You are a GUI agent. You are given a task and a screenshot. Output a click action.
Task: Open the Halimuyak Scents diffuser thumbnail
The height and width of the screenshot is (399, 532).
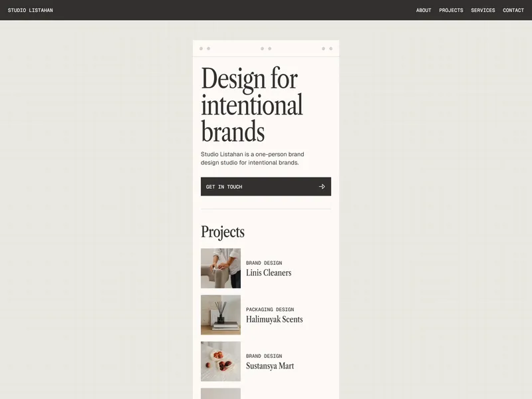(221, 315)
